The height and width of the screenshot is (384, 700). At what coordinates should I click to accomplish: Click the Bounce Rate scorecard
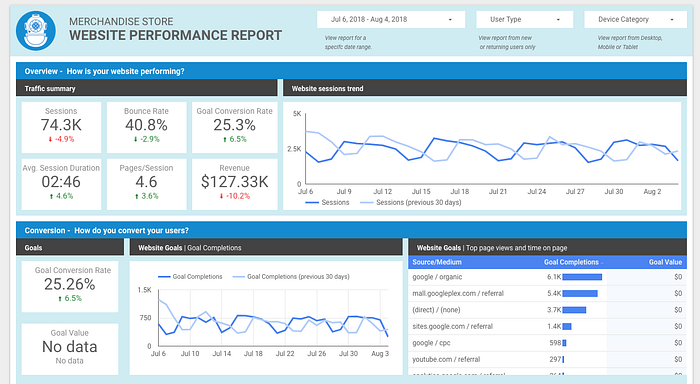(x=146, y=127)
